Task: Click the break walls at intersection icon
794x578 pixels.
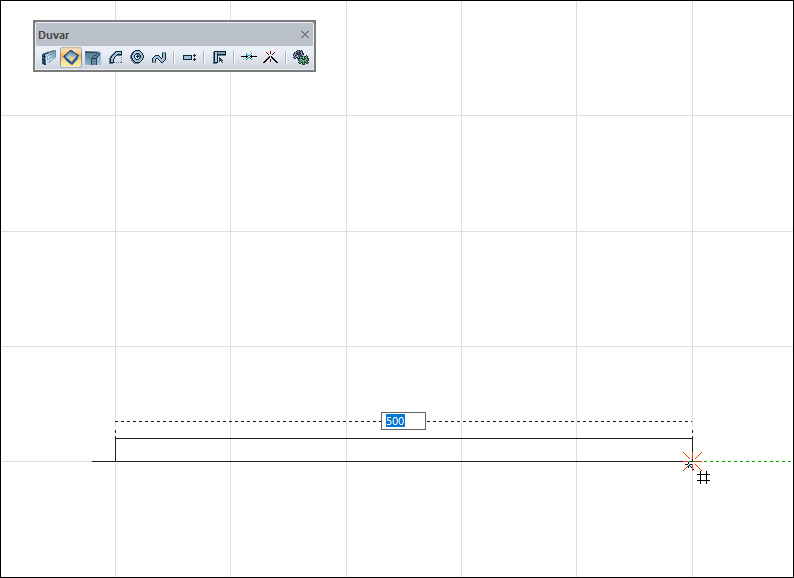Action: (270, 57)
